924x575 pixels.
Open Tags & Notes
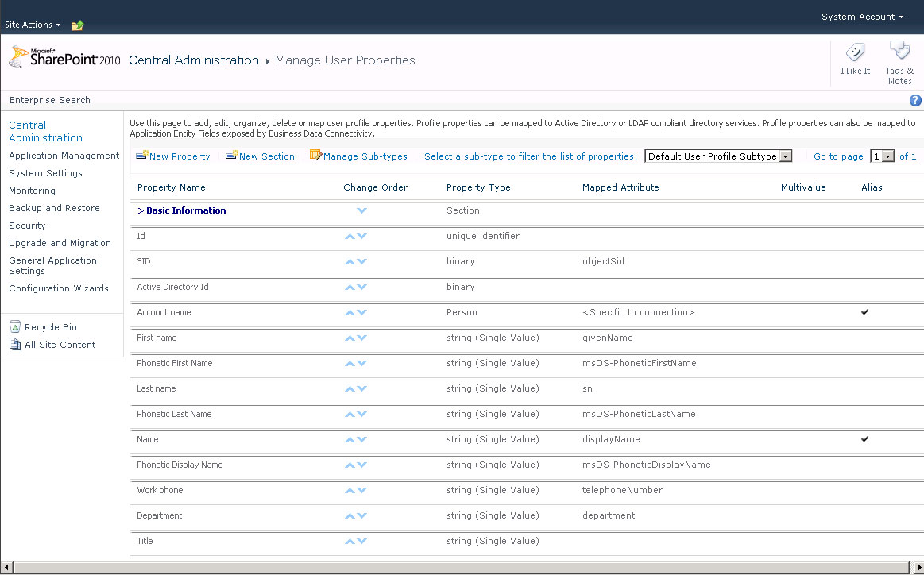click(x=899, y=63)
